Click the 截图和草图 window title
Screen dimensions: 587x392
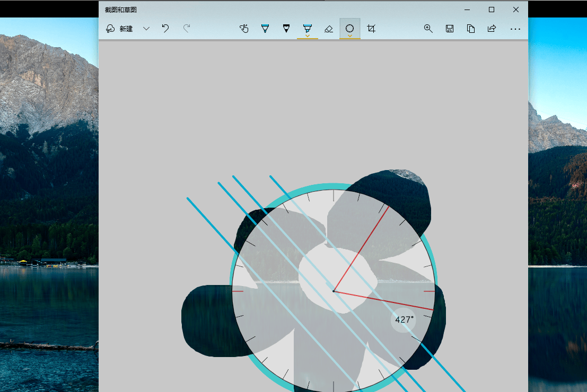click(121, 10)
